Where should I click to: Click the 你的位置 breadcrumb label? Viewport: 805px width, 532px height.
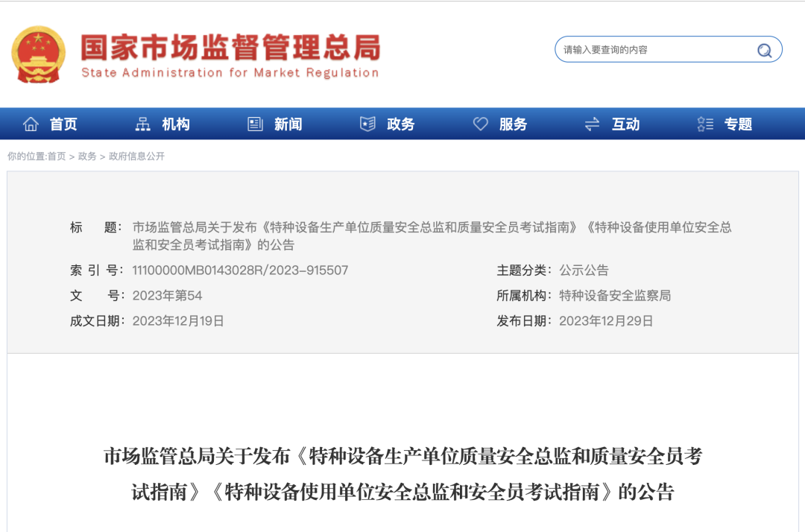click(x=26, y=156)
